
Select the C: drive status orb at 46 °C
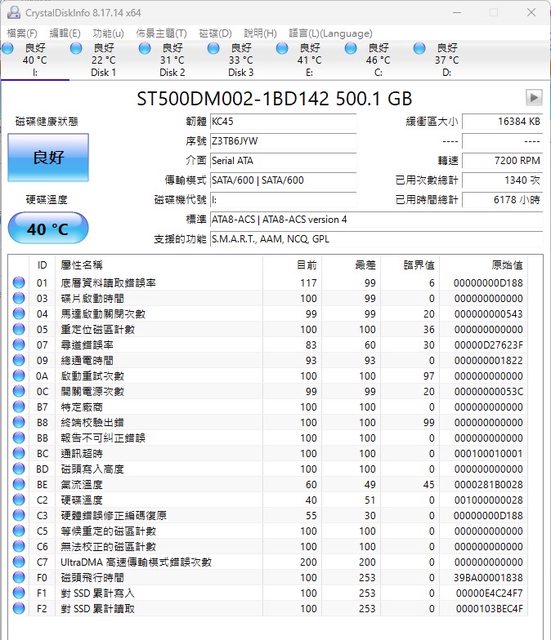coord(351,49)
